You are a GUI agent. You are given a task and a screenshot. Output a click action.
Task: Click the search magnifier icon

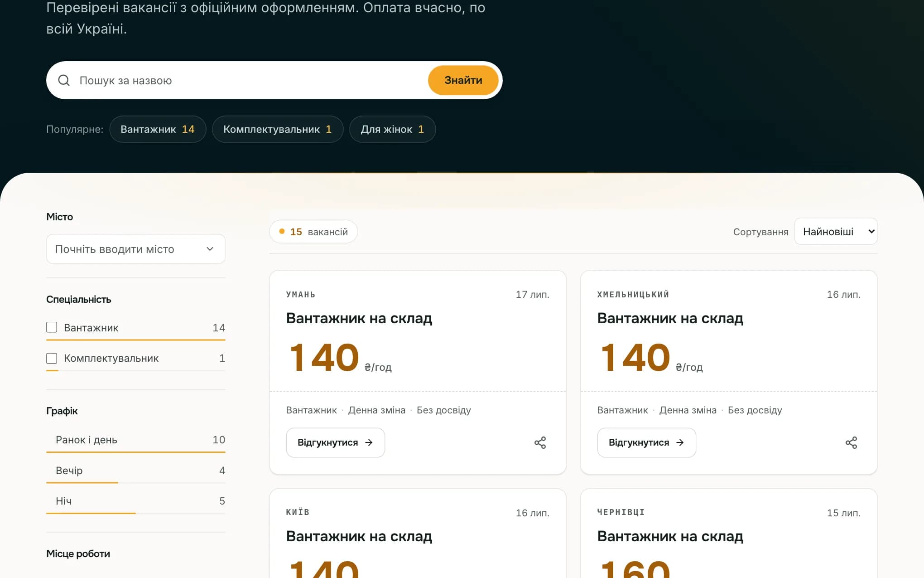coord(64,80)
